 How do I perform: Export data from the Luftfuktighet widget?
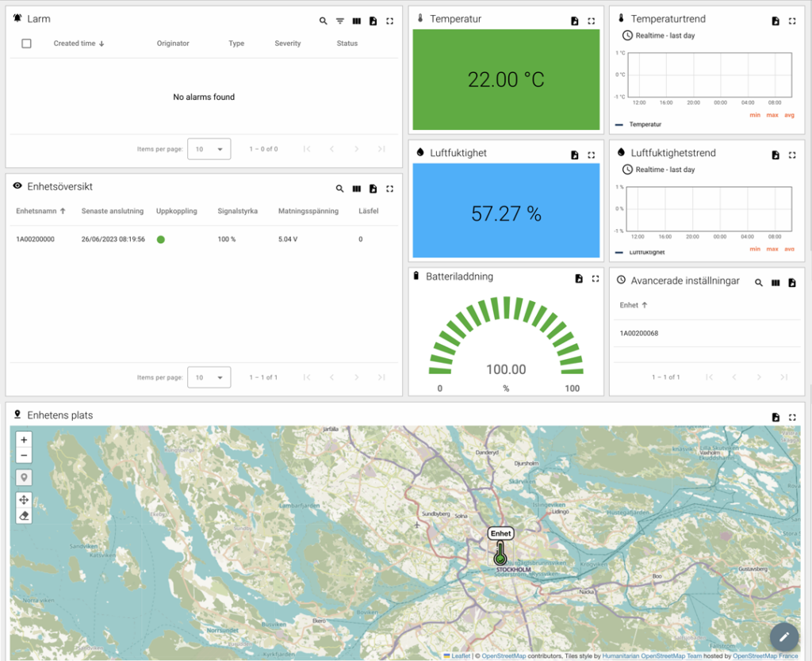coord(575,155)
